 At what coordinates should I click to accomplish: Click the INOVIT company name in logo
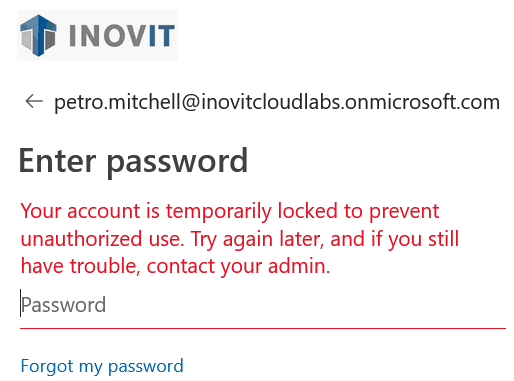point(122,35)
